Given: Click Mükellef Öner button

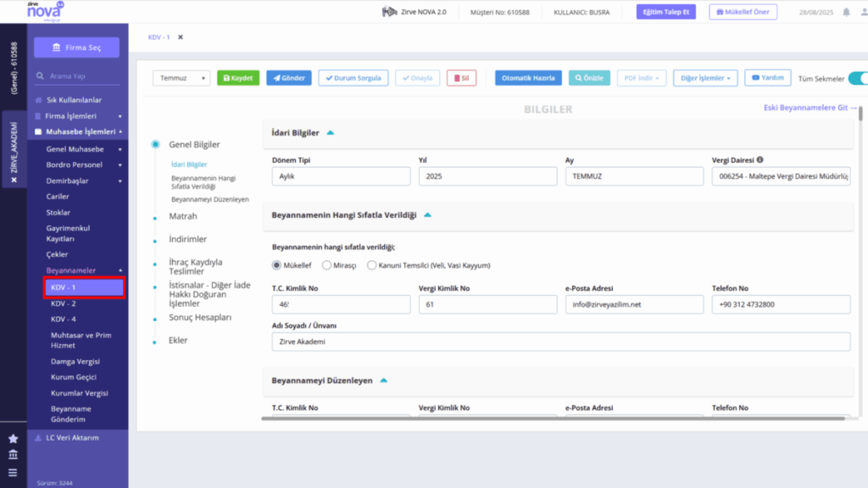Looking at the screenshot, I should (743, 12).
